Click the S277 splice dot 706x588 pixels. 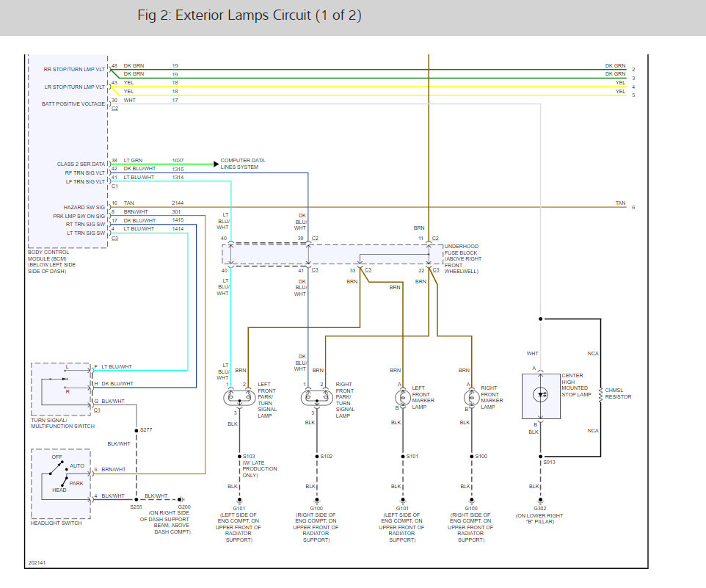[136, 429]
